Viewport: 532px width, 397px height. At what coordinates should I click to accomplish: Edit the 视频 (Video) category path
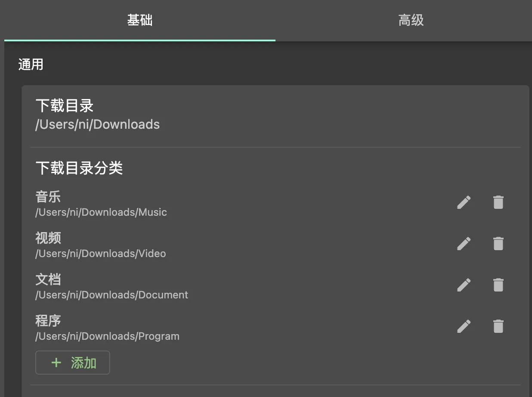coord(464,243)
